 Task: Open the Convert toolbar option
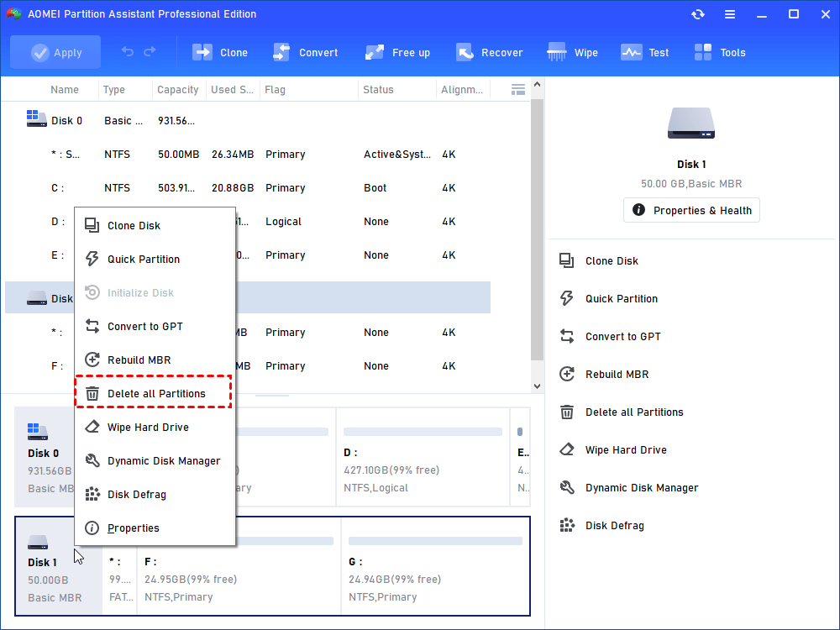[x=306, y=52]
